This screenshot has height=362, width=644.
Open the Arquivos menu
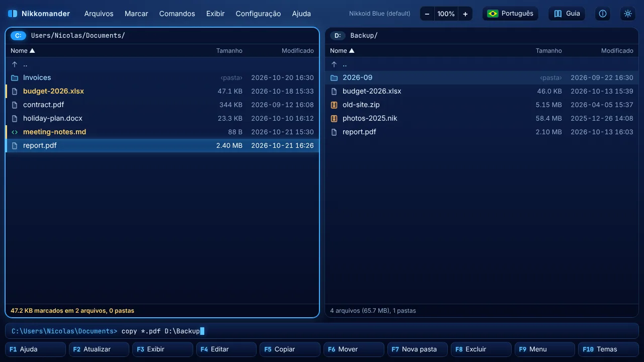pyautogui.click(x=99, y=14)
